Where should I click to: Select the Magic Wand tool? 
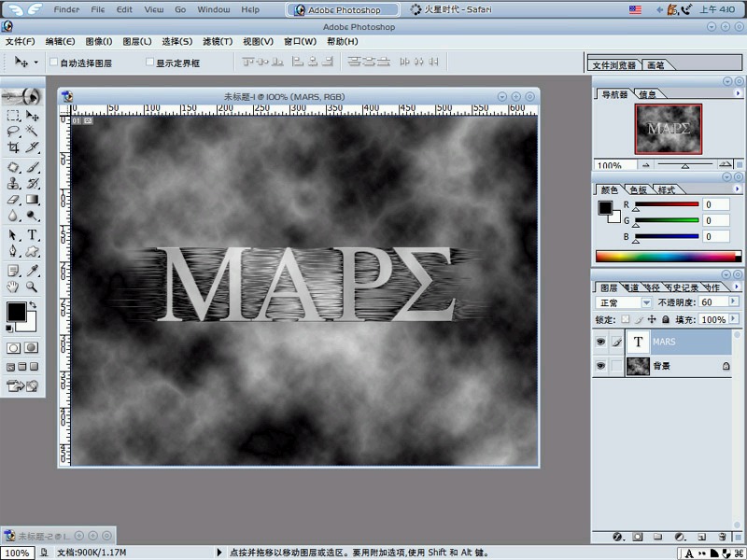33,132
